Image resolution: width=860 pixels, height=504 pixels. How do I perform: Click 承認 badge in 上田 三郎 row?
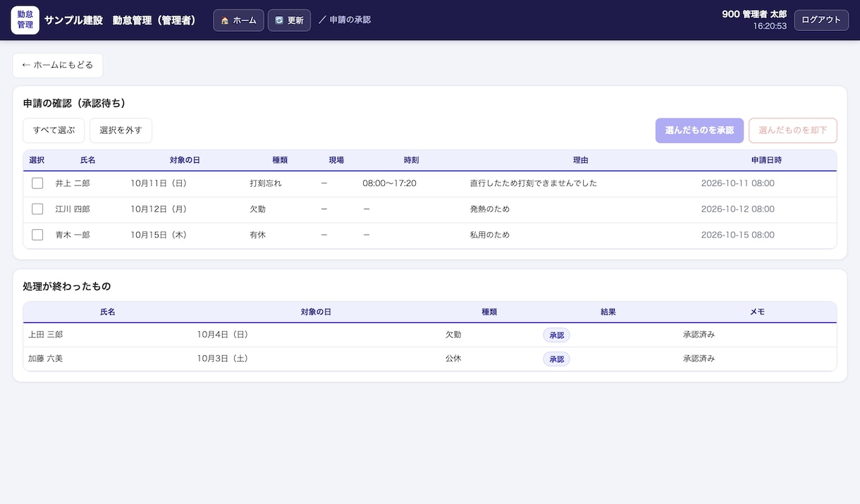556,336
